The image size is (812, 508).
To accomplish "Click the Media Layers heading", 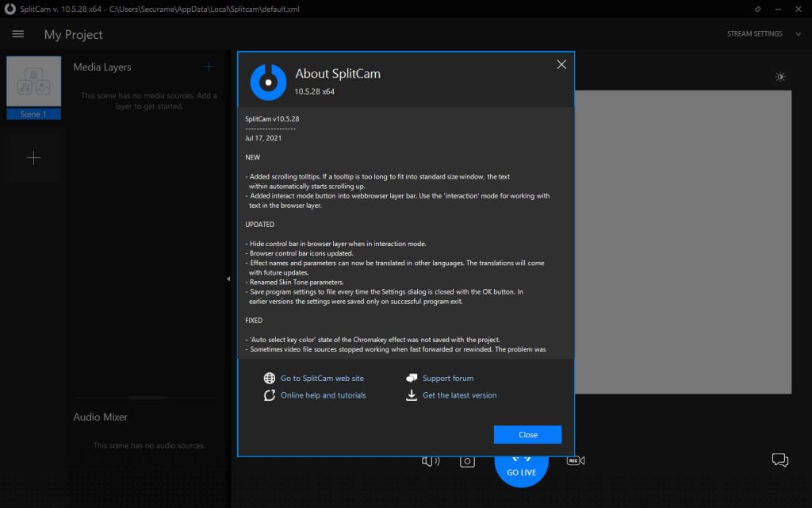I will (x=102, y=67).
